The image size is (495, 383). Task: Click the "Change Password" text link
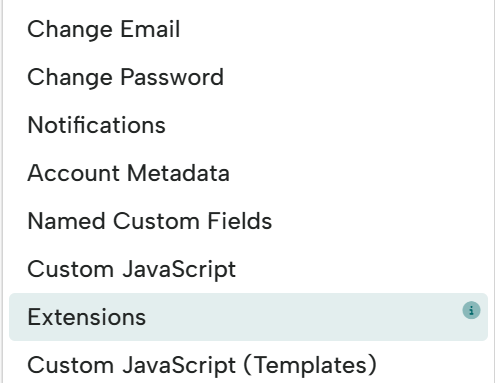(125, 77)
